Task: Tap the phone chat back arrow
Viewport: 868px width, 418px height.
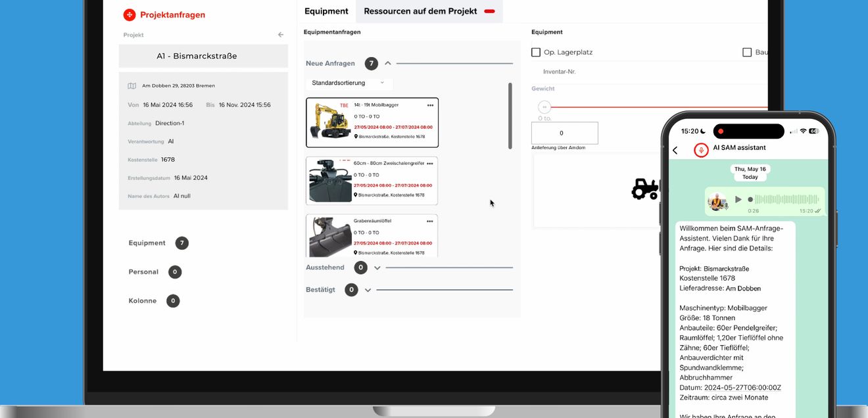Action: tap(675, 151)
